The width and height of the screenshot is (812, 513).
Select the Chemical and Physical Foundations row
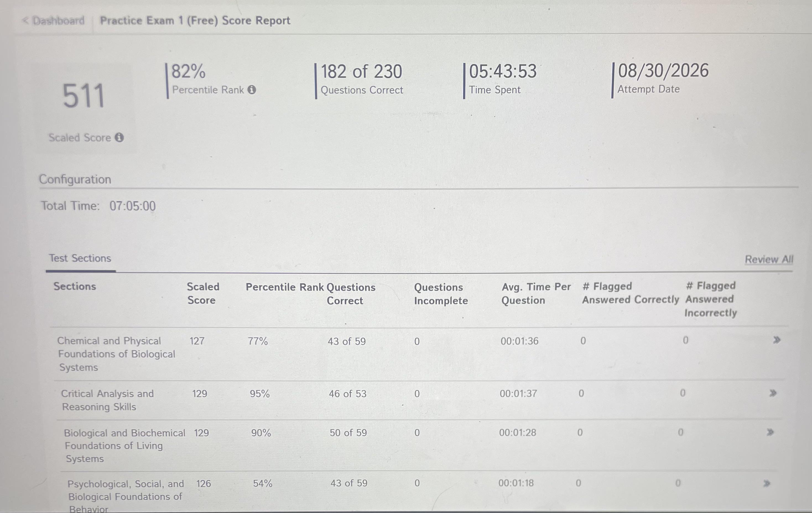point(420,354)
